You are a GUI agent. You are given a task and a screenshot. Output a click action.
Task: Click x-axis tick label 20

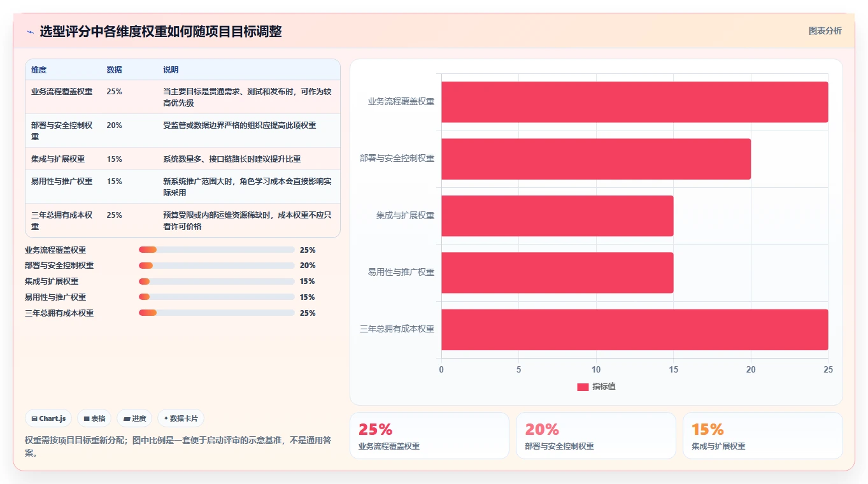(751, 369)
